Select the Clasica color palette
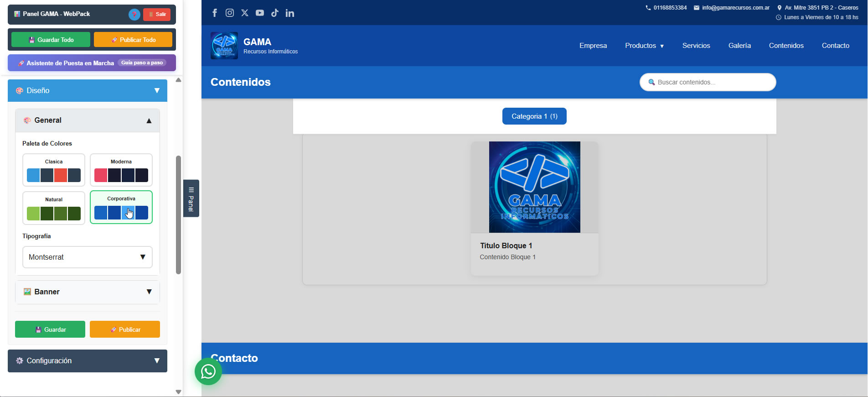This screenshot has height=397, width=868. [x=54, y=170]
